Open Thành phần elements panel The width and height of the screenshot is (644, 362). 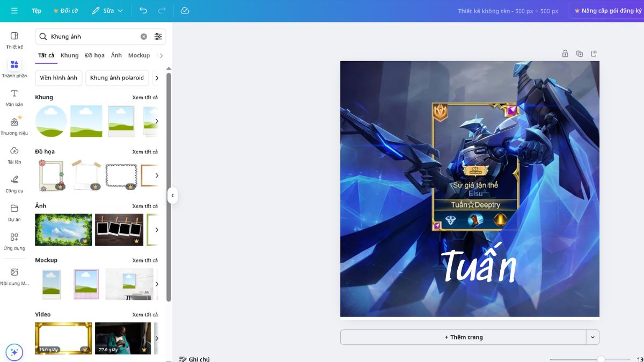click(x=14, y=69)
